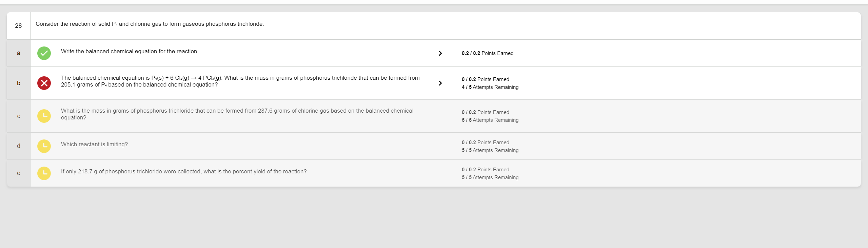This screenshot has width=868, height=248.
Task: Click the row label 'a'
Action: pos(19,53)
